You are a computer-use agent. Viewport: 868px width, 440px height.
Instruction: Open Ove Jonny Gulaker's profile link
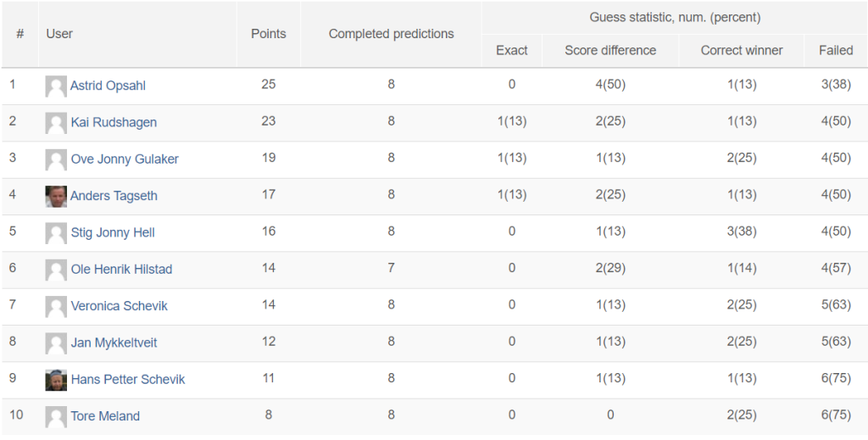[125, 159]
